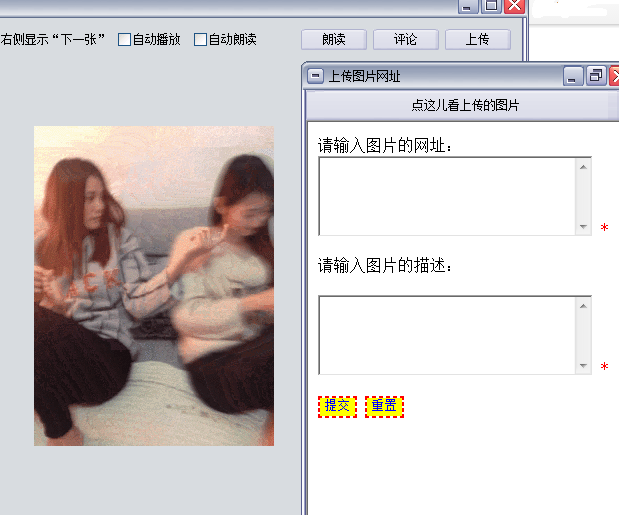
Task: Minimize the 上传图片网址 dialog
Action: click(x=573, y=76)
